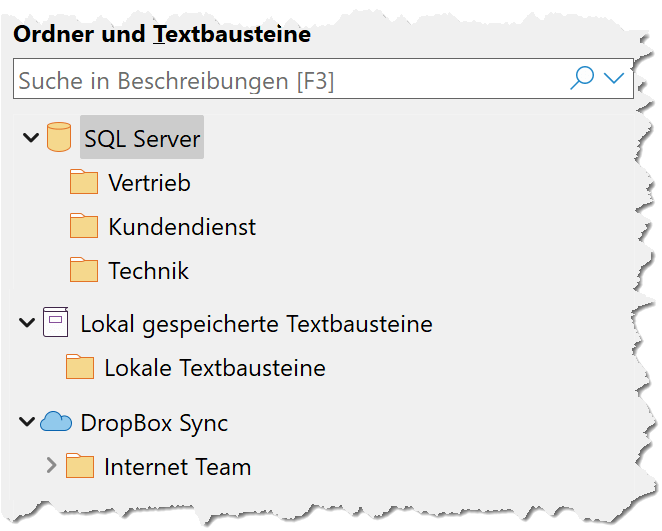
Task: Collapse the DropBox Sync node
Action: [27, 422]
